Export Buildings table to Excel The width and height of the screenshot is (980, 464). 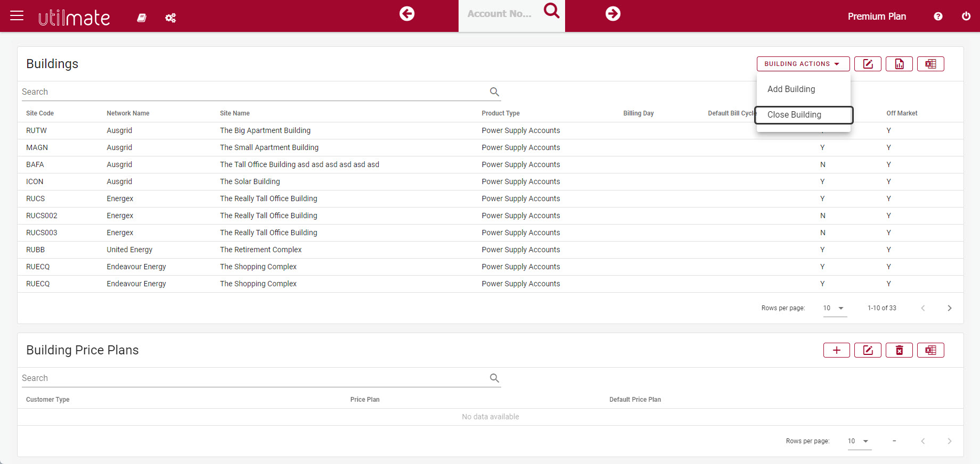tap(930, 64)
